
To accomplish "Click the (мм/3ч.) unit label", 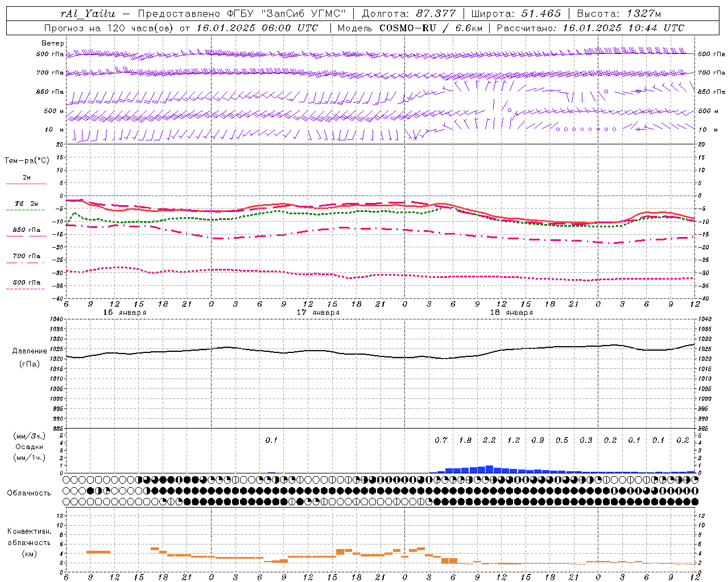I will (29, 436).
